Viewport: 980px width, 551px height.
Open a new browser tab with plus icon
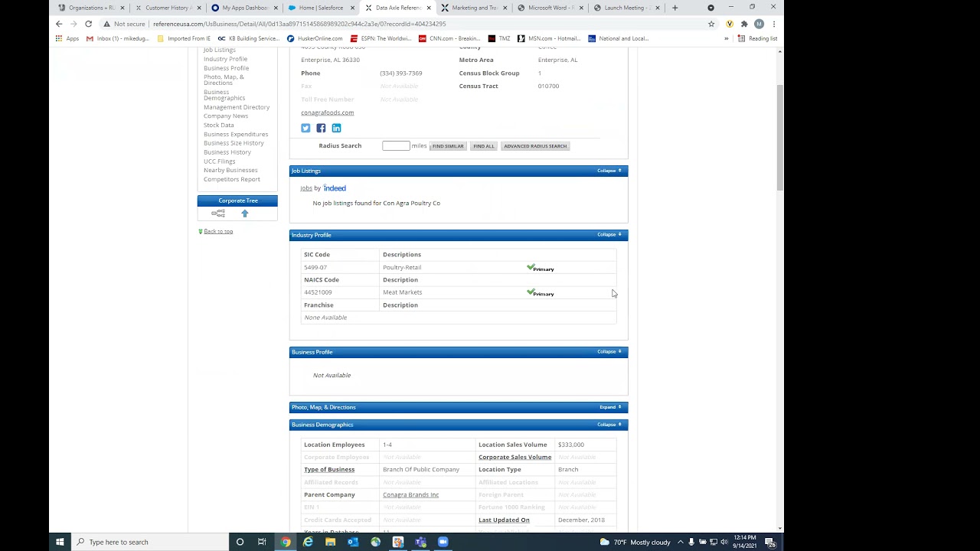pos(675,8)
